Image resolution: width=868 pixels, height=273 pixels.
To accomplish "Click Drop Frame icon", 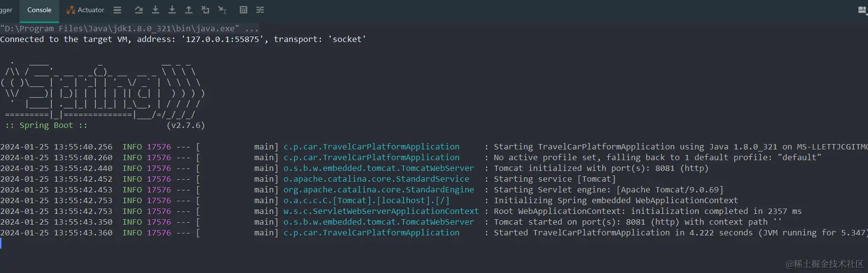I will 205,10.
